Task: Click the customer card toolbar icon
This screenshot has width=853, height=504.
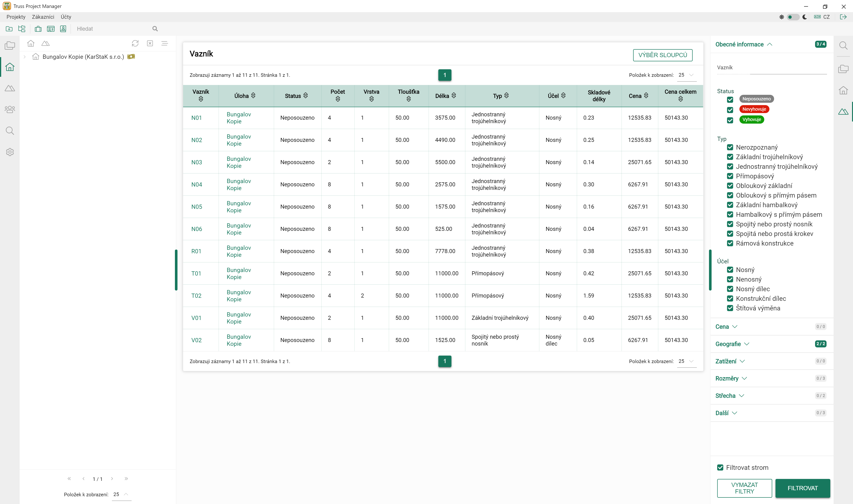Action: pos(51,29)
